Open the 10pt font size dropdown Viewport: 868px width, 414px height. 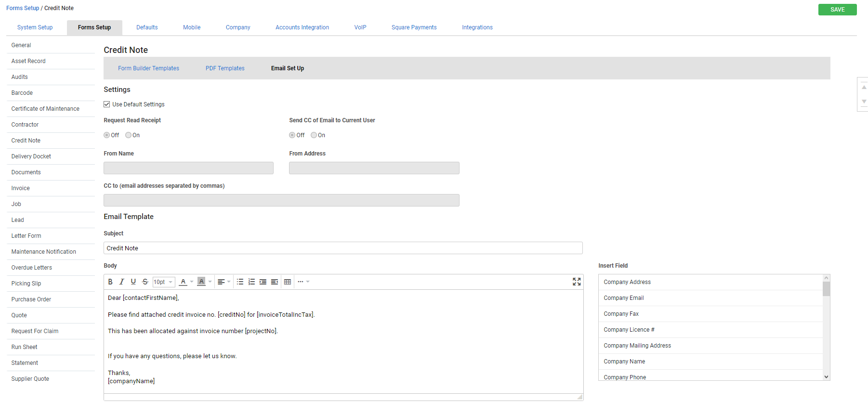pos(164,282)
